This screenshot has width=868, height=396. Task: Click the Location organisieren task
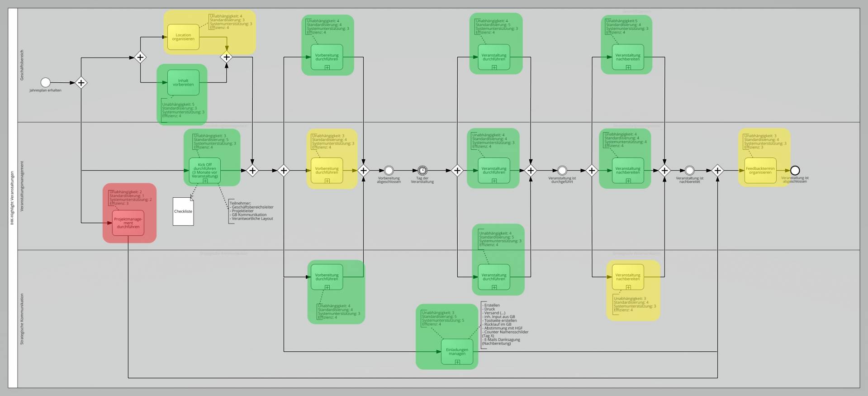(x=183, y=37)
